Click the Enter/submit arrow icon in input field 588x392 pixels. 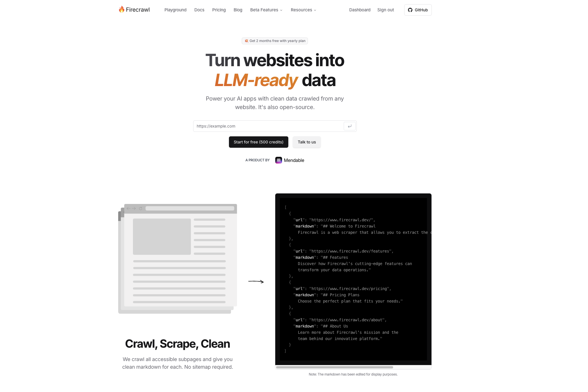pos(350,126)
